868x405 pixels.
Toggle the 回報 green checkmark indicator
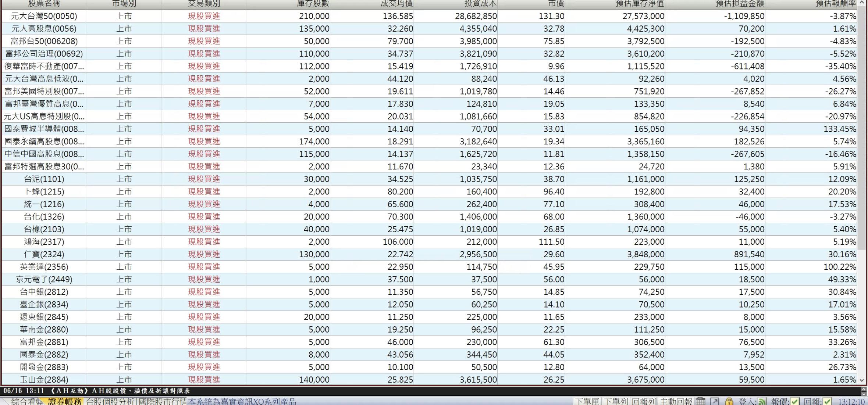coord(827,402)
